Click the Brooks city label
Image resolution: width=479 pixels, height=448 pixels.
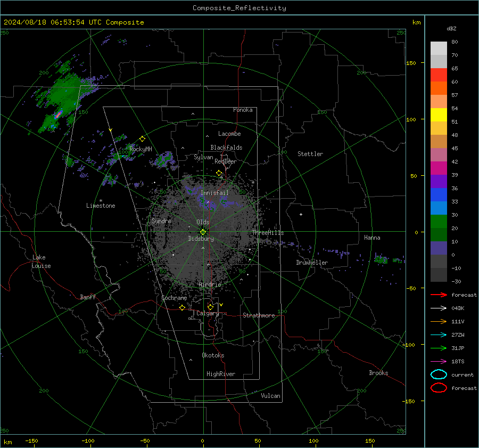coord(378,373)
